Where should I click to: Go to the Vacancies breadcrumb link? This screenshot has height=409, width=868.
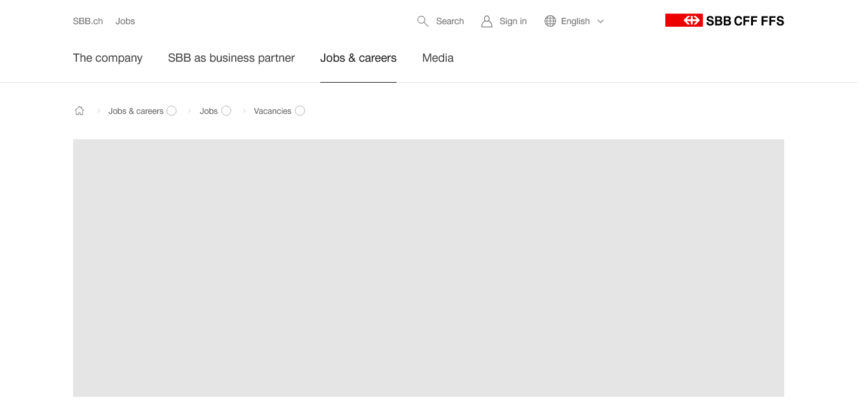click(x=272, y=111)
